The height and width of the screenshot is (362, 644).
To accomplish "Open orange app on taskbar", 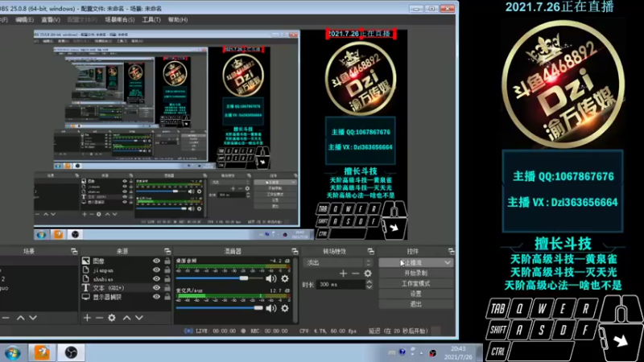I will pyautogui.click(x=42, y=352).
